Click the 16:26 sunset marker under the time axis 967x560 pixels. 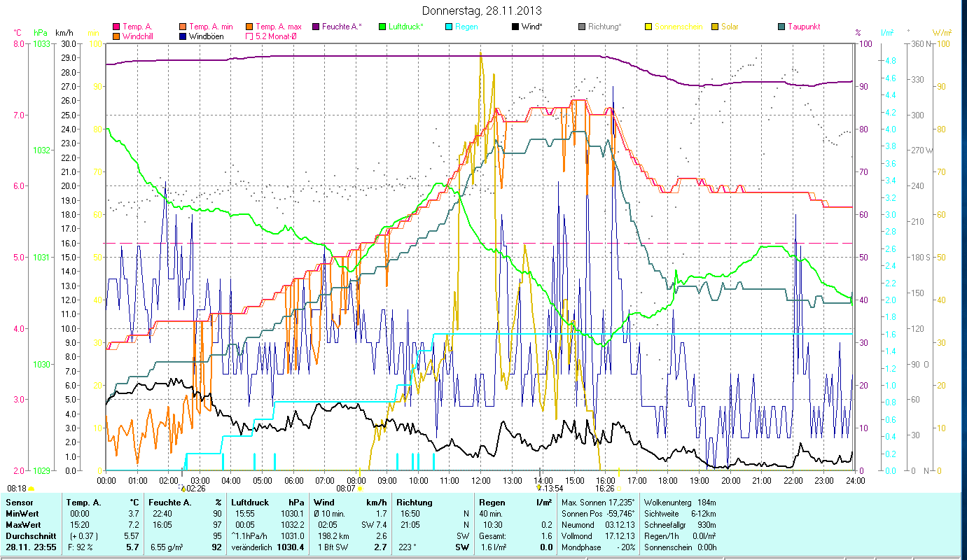point(605,489)
